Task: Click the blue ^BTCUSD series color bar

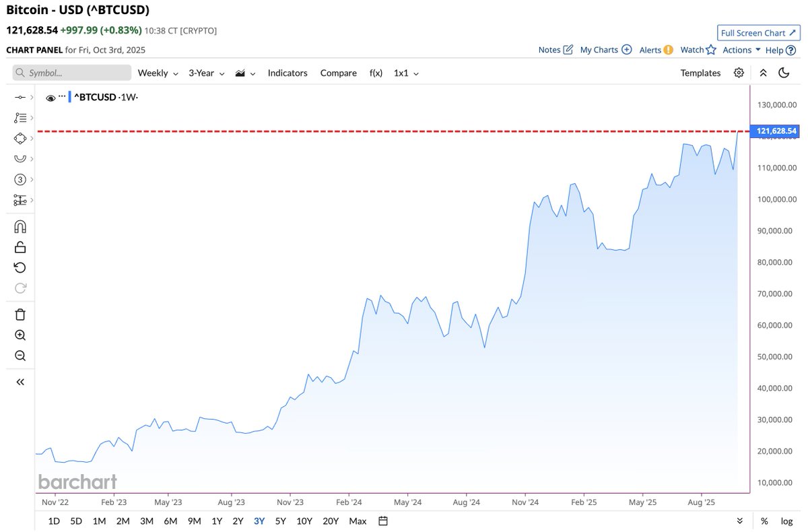Action: click(70, 97)
